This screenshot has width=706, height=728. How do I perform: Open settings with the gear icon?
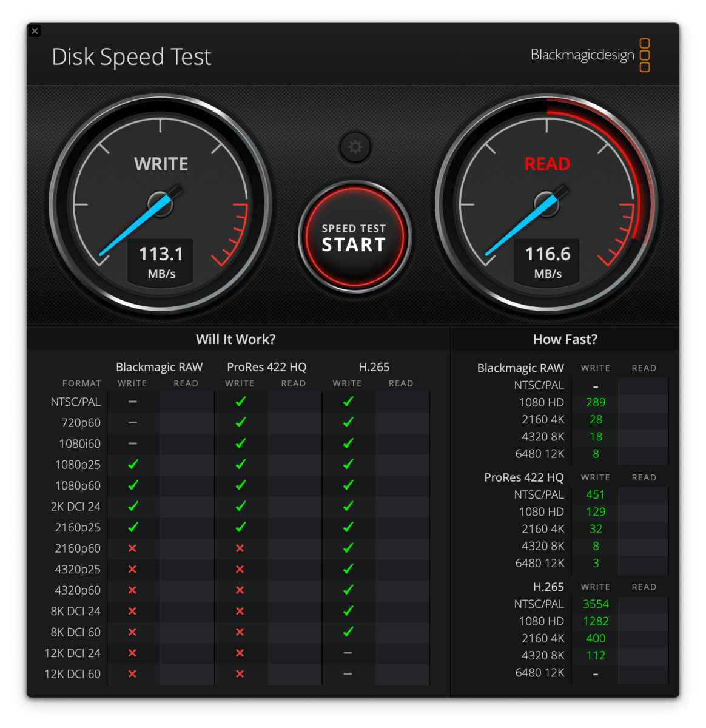coord(355,147)
